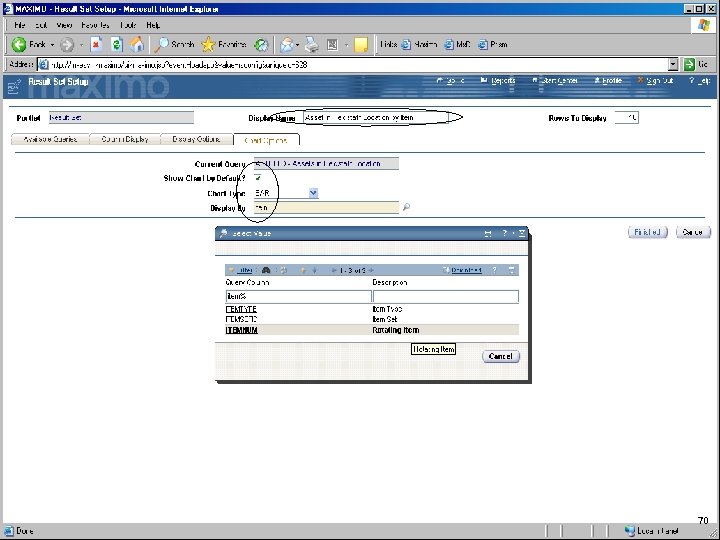Click the Display By input field
720x540 pixels.
[x=326, y=208]
